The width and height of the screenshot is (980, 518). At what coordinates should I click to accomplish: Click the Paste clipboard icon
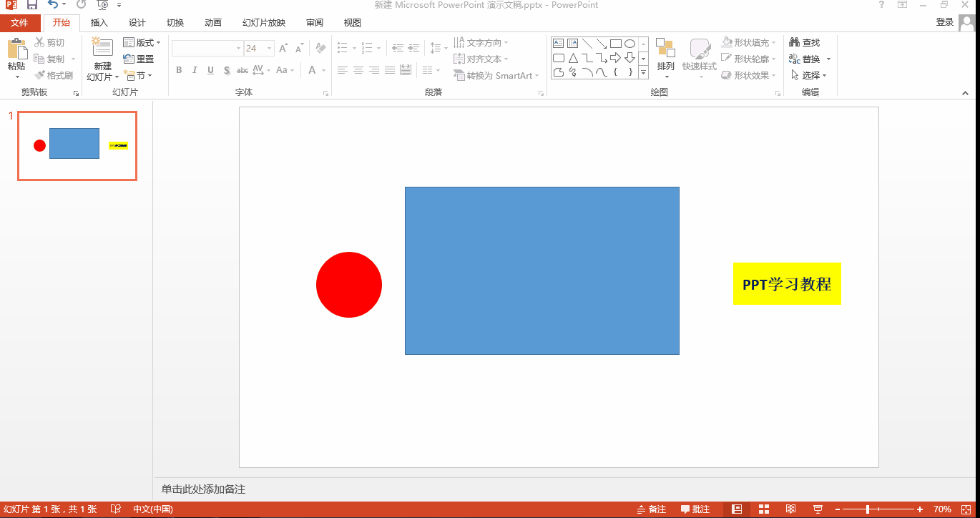16,49
